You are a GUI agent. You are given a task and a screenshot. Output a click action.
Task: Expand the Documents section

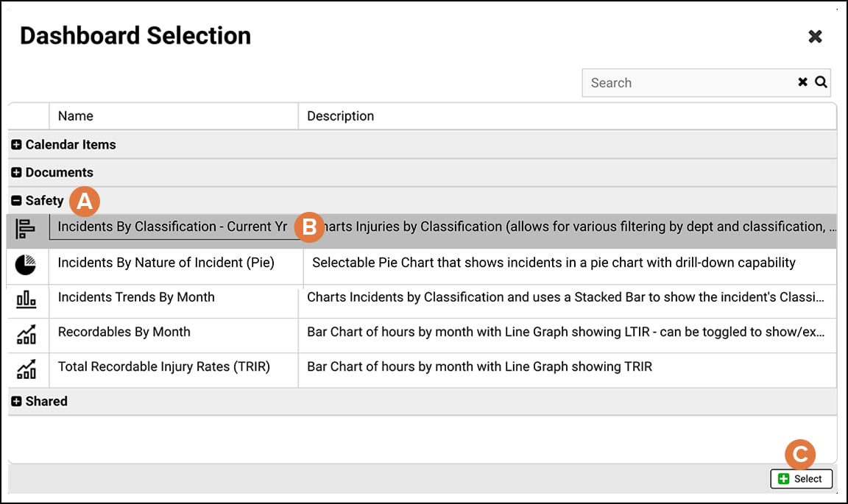(15, 172)
